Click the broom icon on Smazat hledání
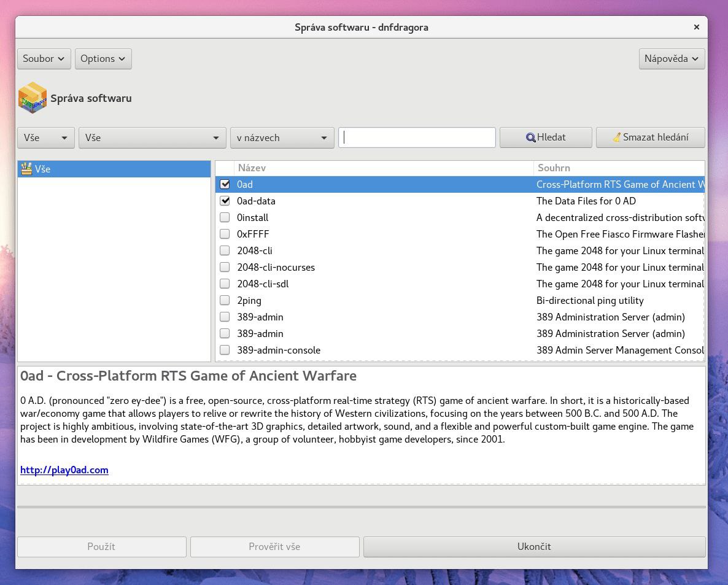 (616, 138)
